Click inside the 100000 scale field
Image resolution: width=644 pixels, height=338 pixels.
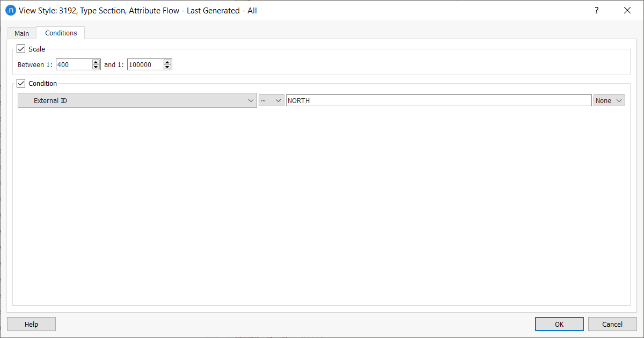(144, 64)
